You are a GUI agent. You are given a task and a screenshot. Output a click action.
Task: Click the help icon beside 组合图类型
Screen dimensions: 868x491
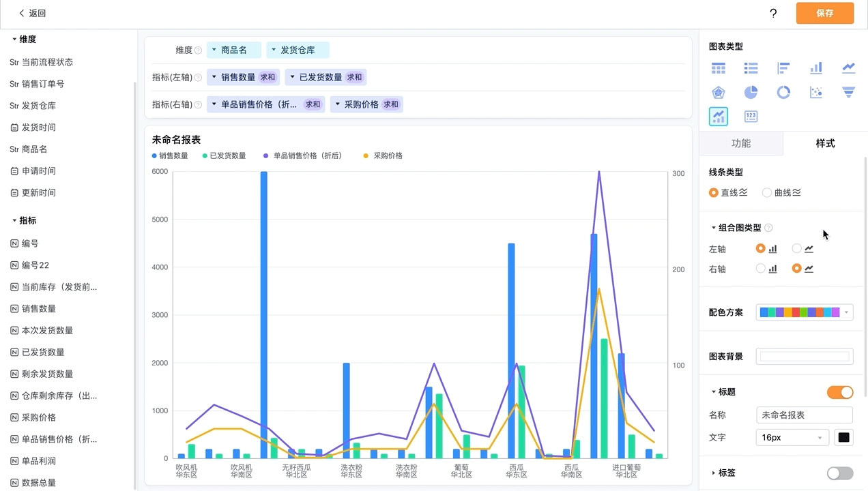[x=768, y=228]
